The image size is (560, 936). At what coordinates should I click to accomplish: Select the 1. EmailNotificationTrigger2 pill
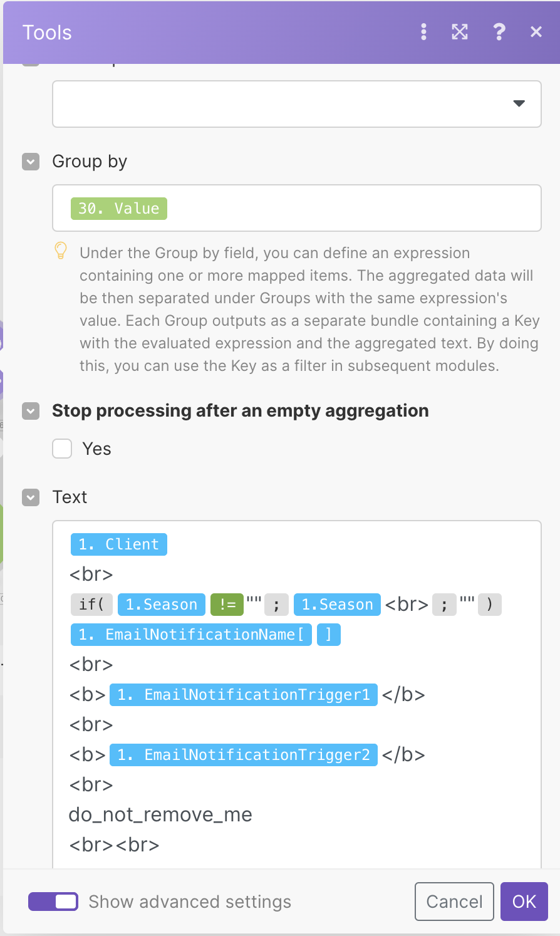click(244, 755)
